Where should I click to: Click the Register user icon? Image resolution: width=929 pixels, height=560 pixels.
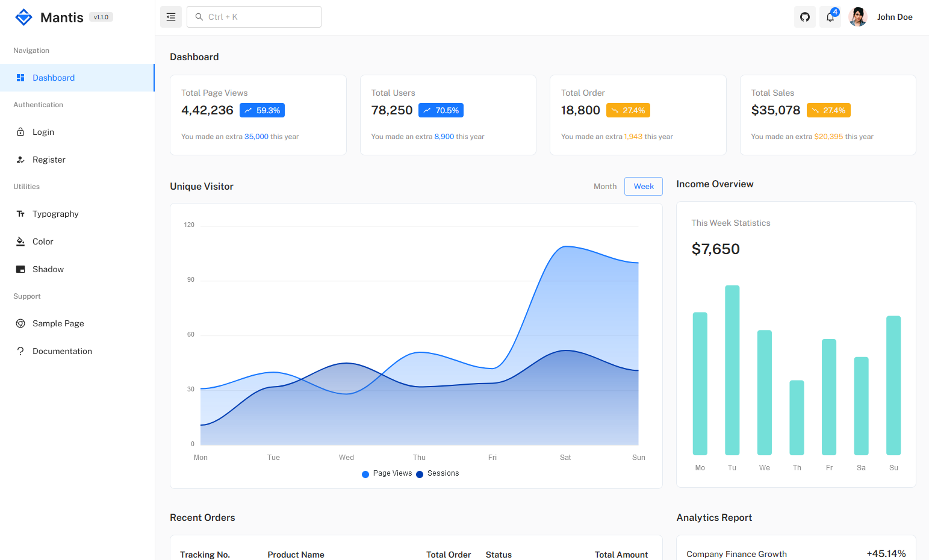[x=20, y=160]
